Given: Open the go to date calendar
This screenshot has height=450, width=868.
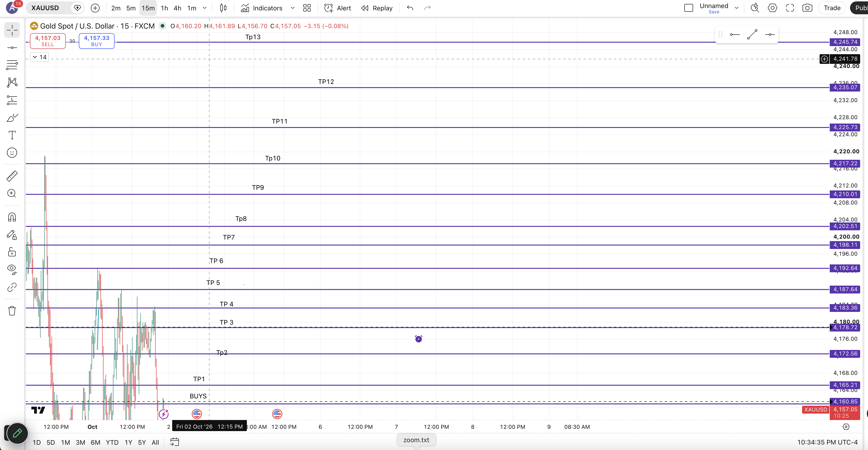Looking at the screenshot, I should click(x=174, y=442).
